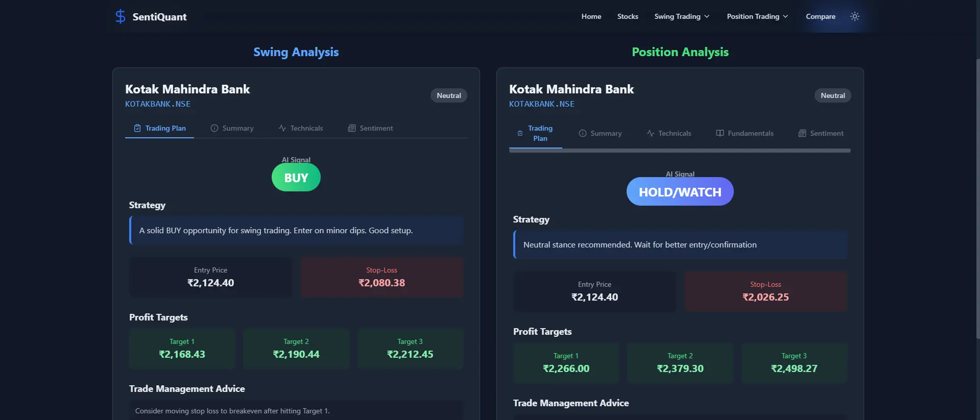Screen dimensions: 980x420
Task: Click KOTAKBANK.NSE ticker in Position Analysis
Action: pyautogui.click(x=542, y=104)
